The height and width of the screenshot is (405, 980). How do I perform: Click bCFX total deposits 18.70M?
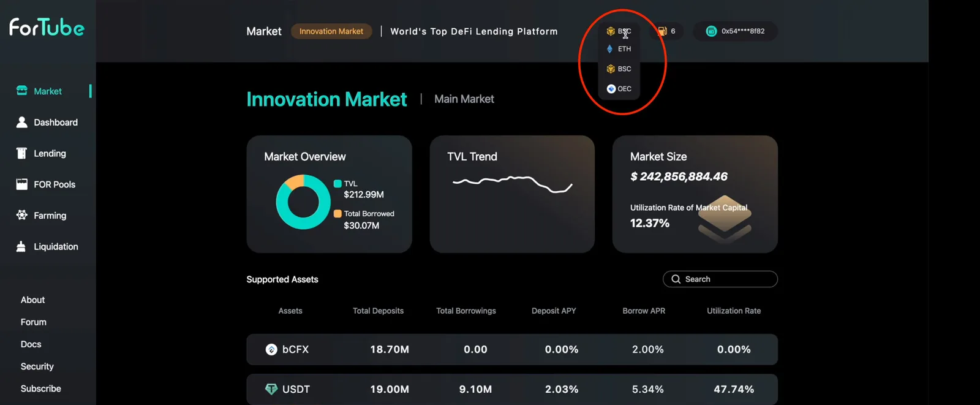point(390,349)
